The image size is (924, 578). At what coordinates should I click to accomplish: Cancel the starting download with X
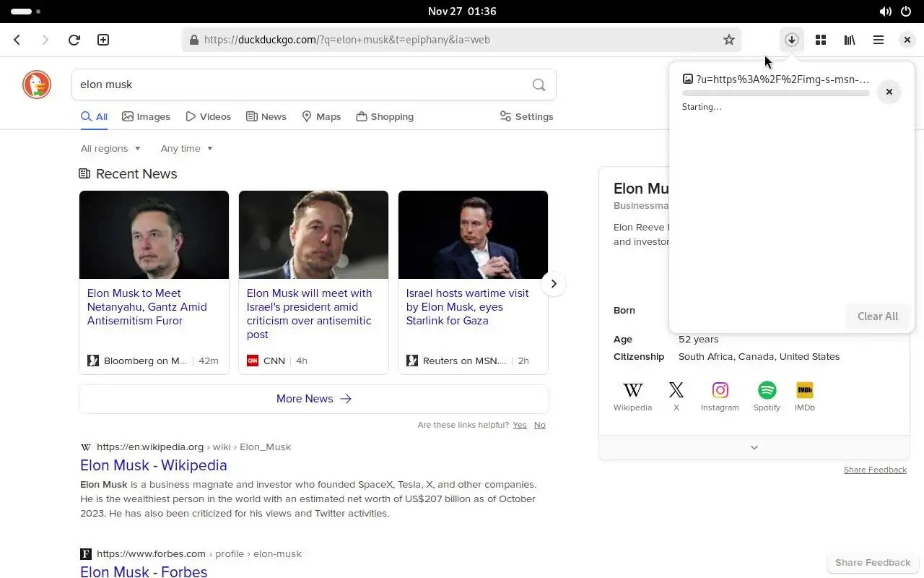[889, 92]
